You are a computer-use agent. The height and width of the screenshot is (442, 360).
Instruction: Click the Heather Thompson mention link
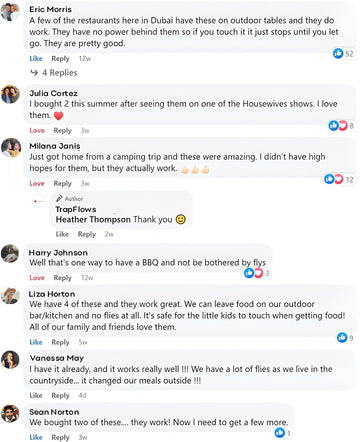click(x=93, y=219)
